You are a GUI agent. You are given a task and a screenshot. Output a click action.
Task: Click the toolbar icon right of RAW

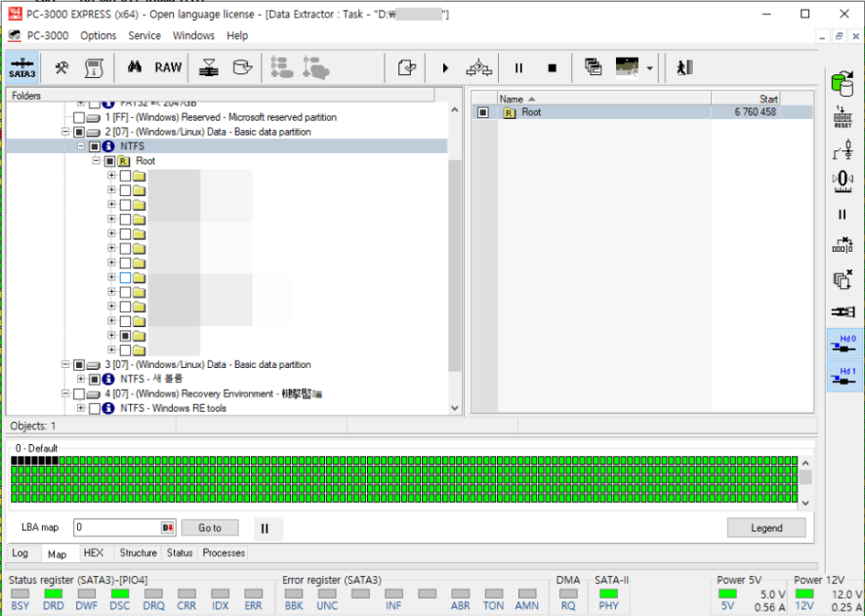pyautogui.click(x=209, y=67)
